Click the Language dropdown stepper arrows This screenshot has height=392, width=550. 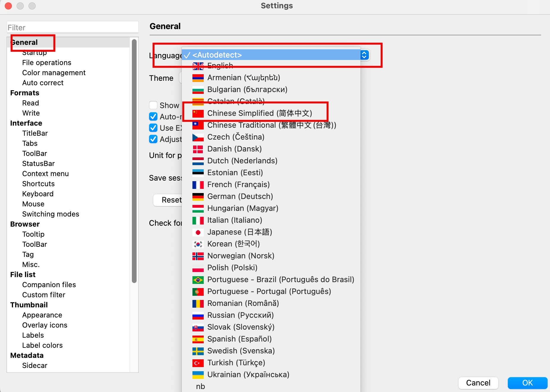point(364,55)
